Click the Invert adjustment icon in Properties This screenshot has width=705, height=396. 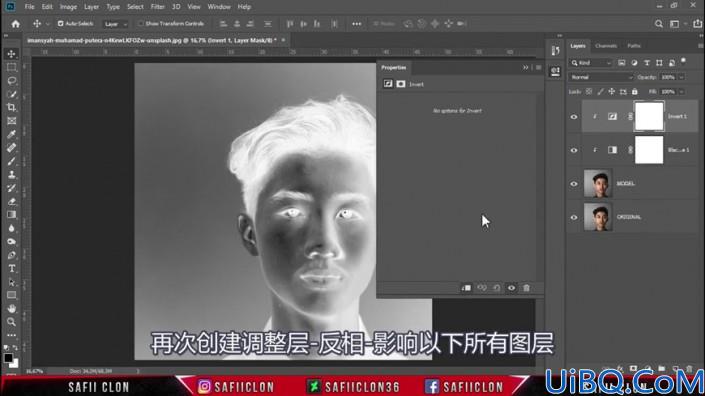tap(388, 84)
